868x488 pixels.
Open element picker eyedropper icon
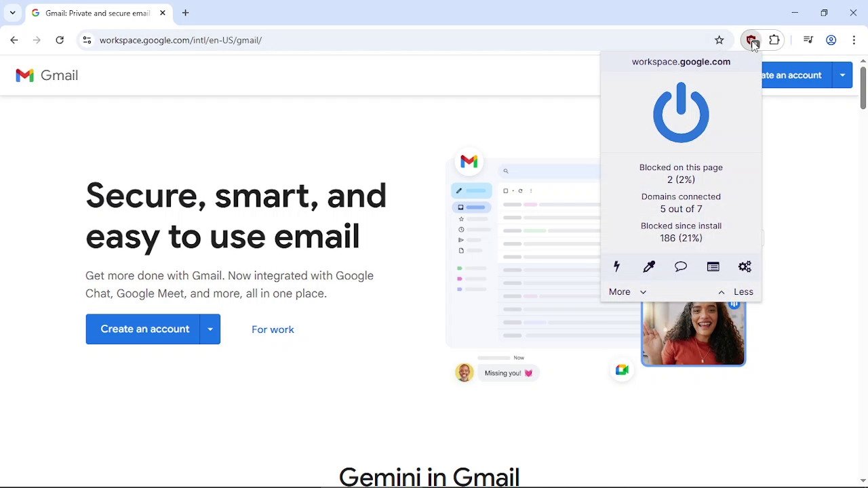pos(649,267)
